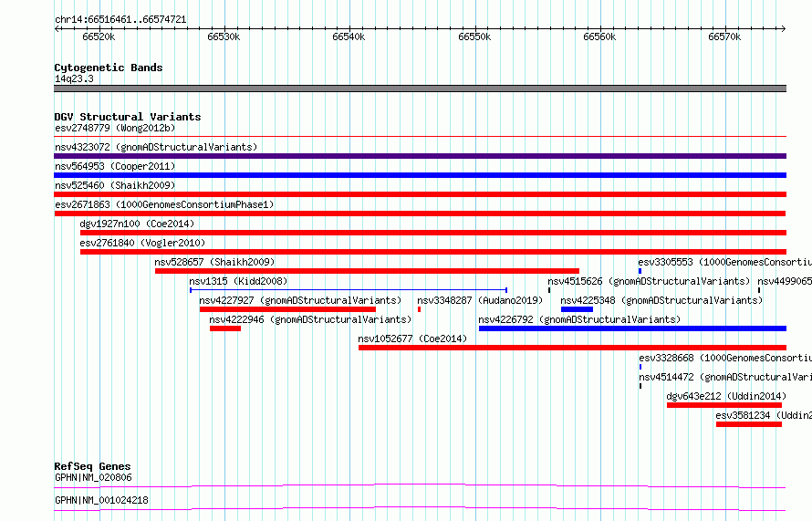The height and width of the screenshot is (521, 812).
Task: Click the tiny red nsv3348287 marker
Action: 419,309
